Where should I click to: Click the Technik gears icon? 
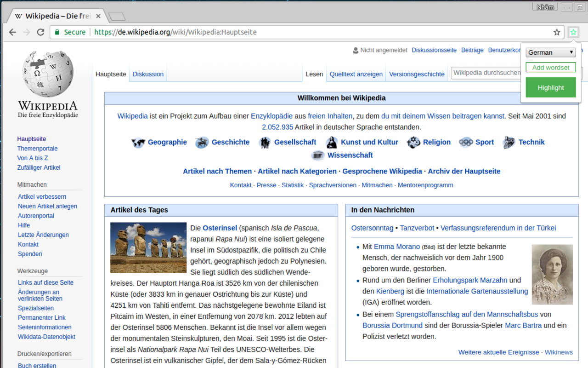(x=509, y=143)
